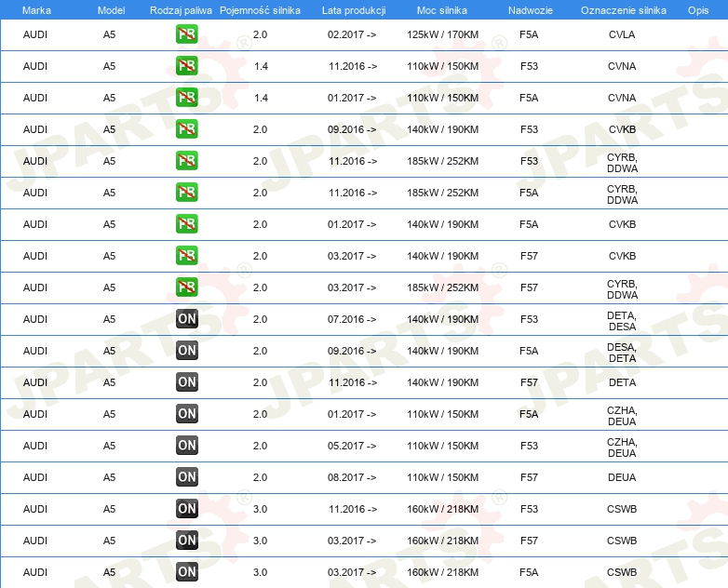The image size is (728, 588).
Task: Click CZHA, DEUA code in the F5A row
Action: (622, 415)
